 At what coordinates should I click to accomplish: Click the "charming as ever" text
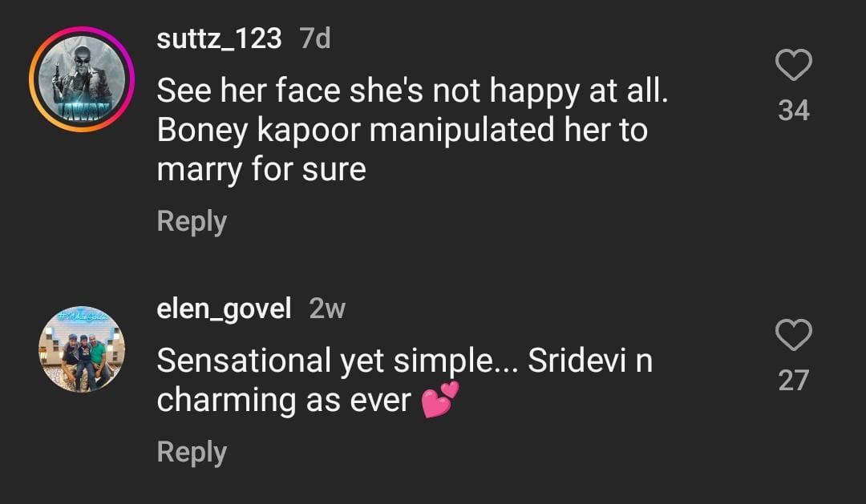(284, 400)
